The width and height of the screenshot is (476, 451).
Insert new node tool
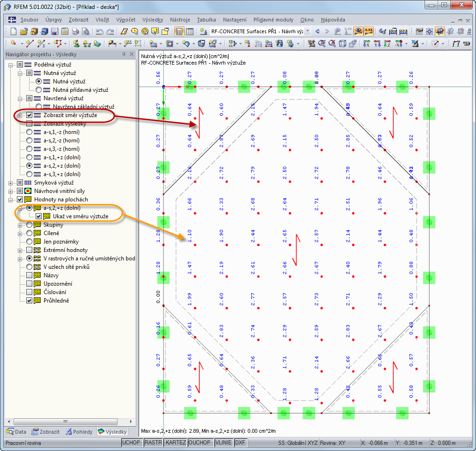pos(14,44)
